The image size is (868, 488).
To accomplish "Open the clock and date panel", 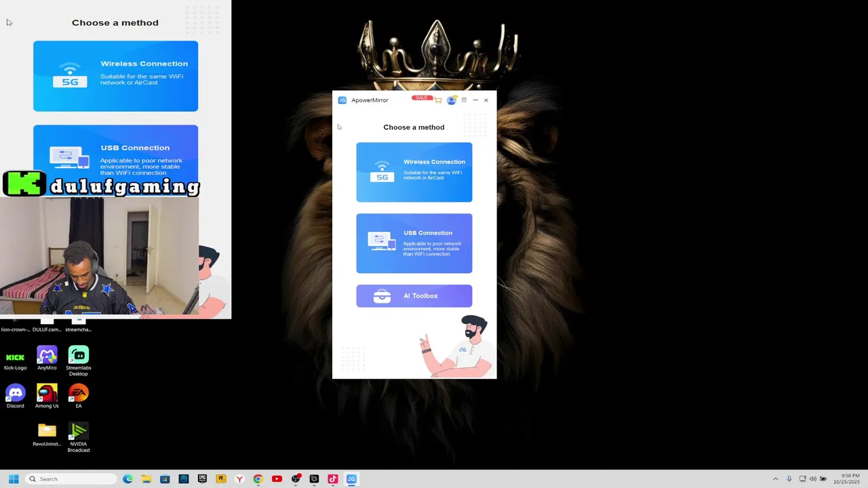I will click(850, 479).
